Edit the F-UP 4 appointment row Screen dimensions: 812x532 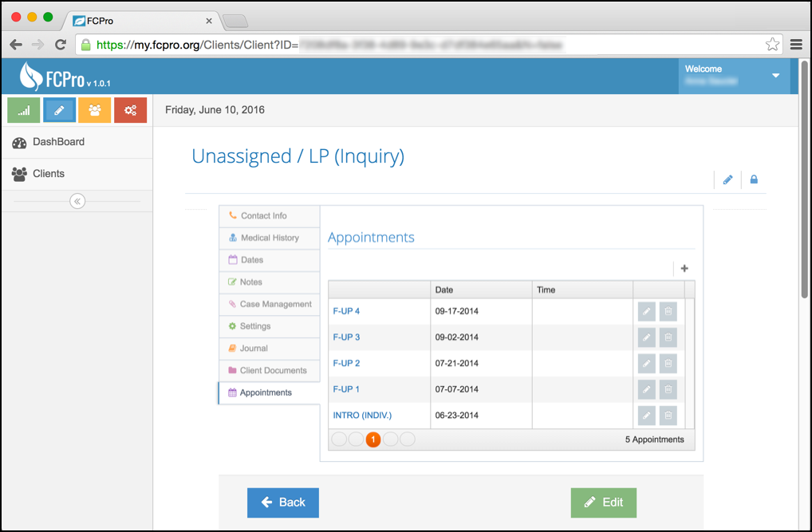coord(647,311)
